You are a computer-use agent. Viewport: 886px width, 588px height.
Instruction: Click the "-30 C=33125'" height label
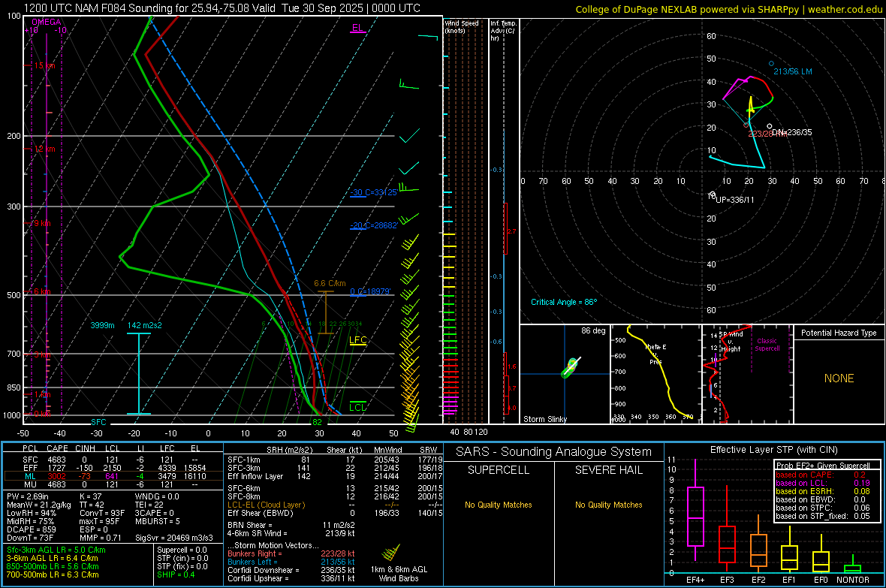pyautogui.click(x=373, y=192)
